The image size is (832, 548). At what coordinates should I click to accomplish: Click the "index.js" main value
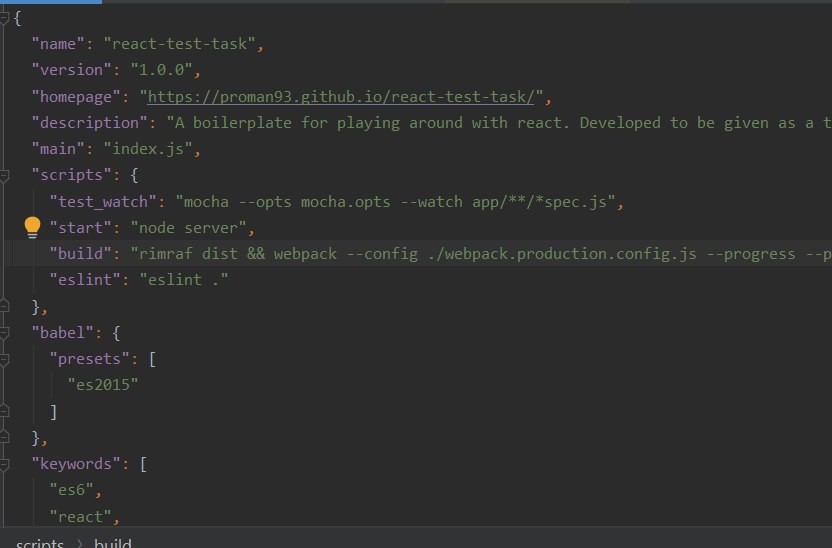coord(148,149)
